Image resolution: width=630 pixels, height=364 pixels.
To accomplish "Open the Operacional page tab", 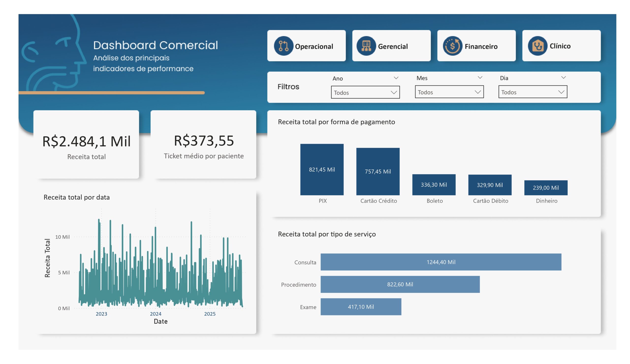I will pyautogui.click(x=314, y=46).
